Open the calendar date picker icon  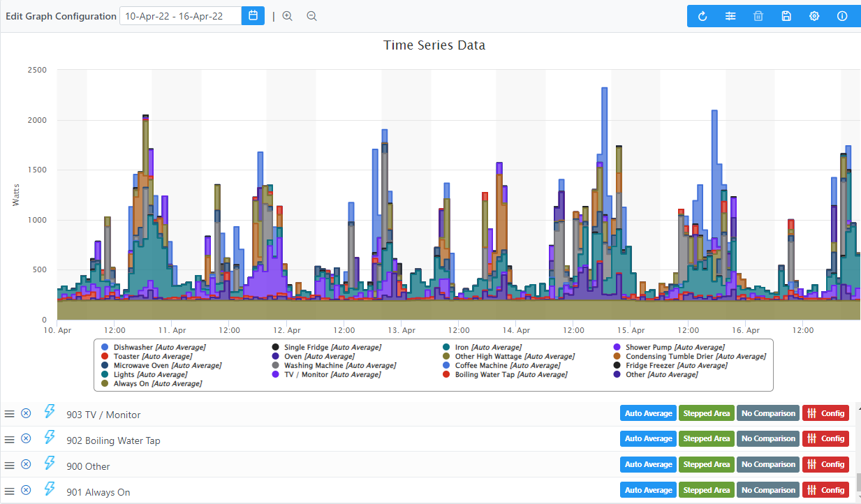point(253,15)
